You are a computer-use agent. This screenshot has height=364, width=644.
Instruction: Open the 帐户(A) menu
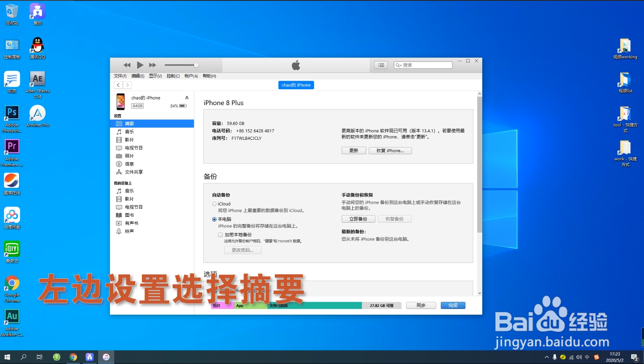click(x=191, y=76)
